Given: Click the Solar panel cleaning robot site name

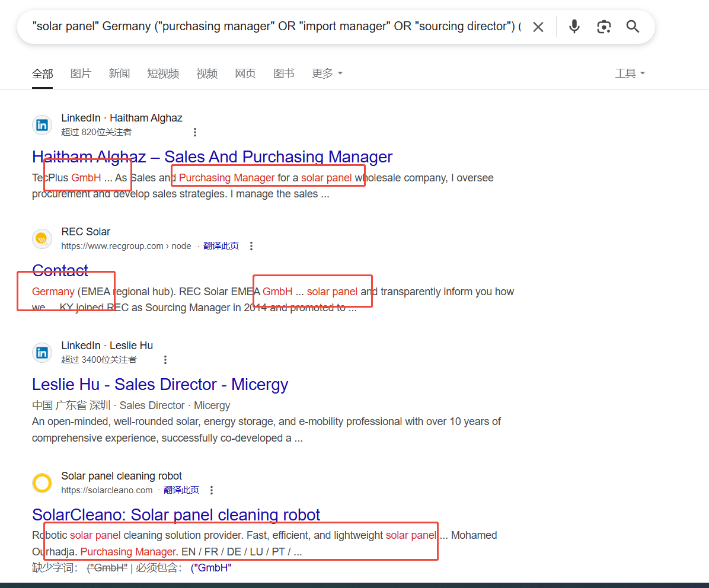Looking at the screenshot, I should 122,476.
